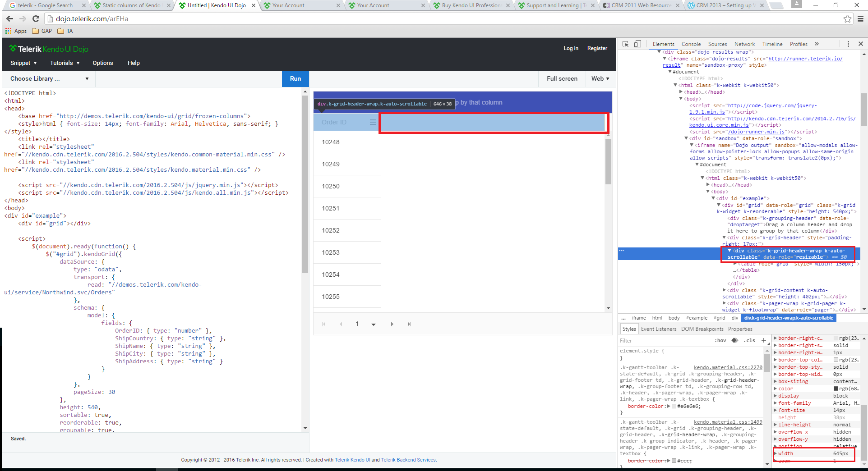The width and height of the screenshot is (868, 471).
Task: Expand the collapsed head node under sandbox-proxy
Action: click(681, 92)
